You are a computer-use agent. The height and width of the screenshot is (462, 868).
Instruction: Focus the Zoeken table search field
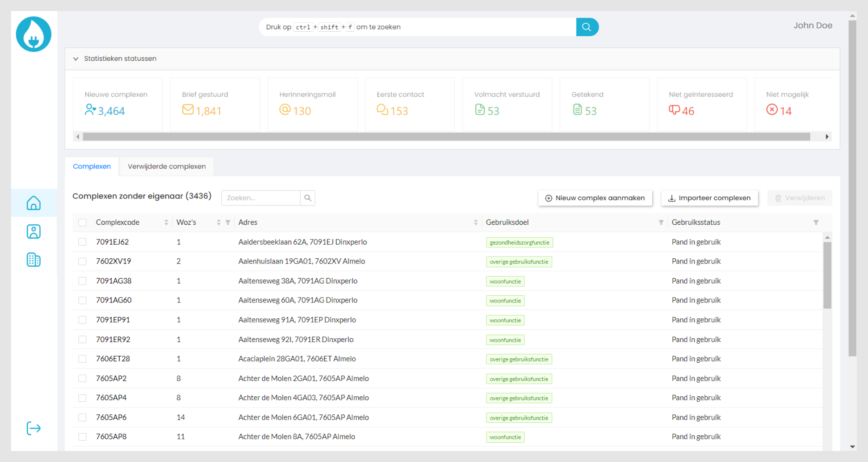point(261,198)
